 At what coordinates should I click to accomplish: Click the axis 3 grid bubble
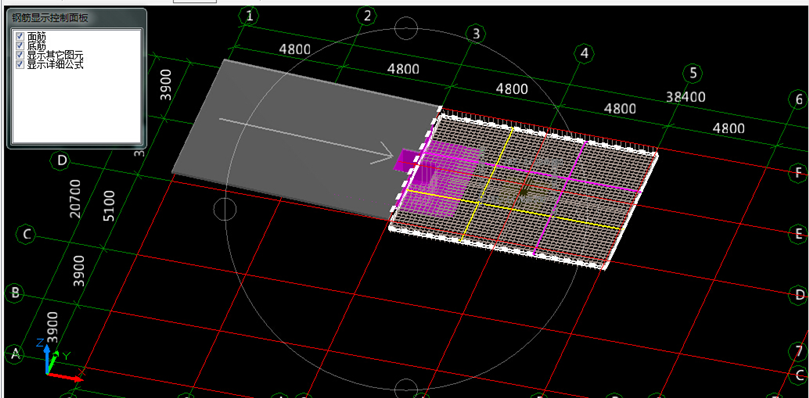coord(475,34)
